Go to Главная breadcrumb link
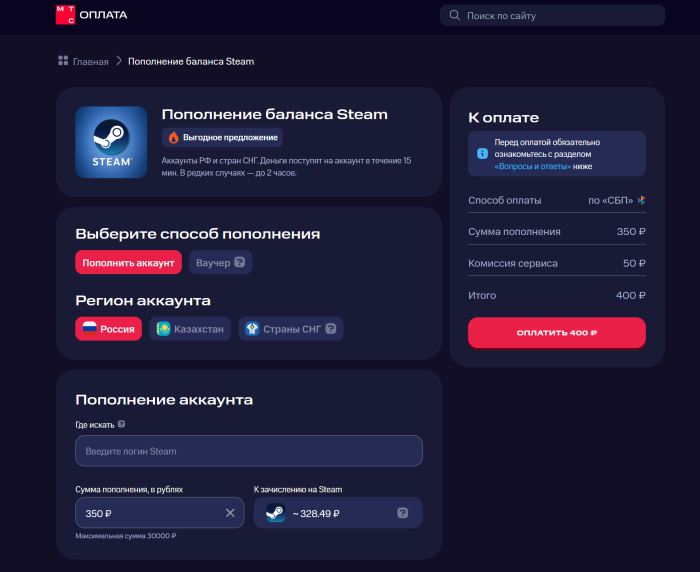Viewport: 700px width, 572px height. pos(90,61)
